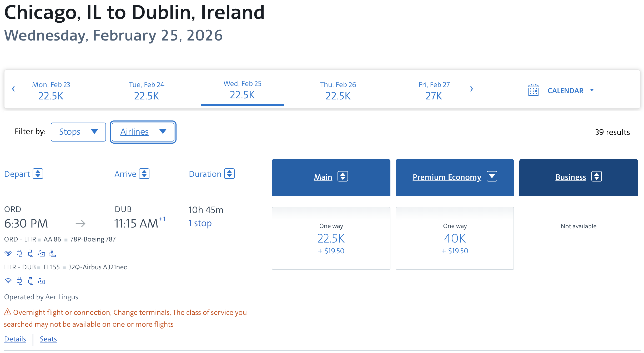This screenshot has width=644, height=353.
Task: Select the 22.5K Main one-way fare card
Action: pos(331,238)
